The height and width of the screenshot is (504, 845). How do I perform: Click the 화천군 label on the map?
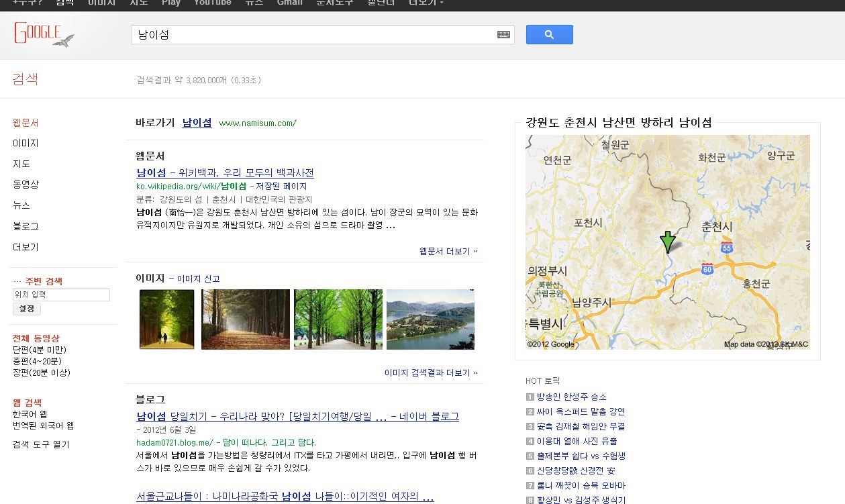coord(711,158)
